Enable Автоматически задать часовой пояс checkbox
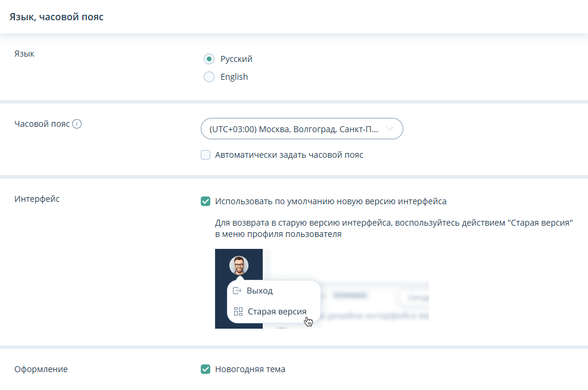Image resolution: width=588 pixels, height=390 pixels. click(206, 155)
